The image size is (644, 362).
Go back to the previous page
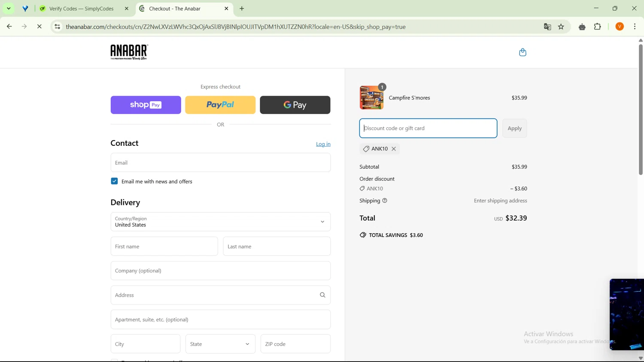(x=9, y=27)
